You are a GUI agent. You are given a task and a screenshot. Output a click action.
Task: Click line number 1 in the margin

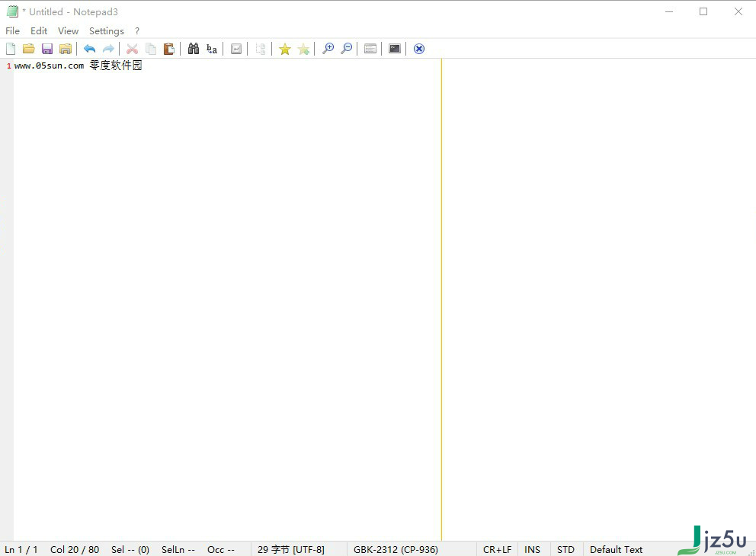point(8,66)
